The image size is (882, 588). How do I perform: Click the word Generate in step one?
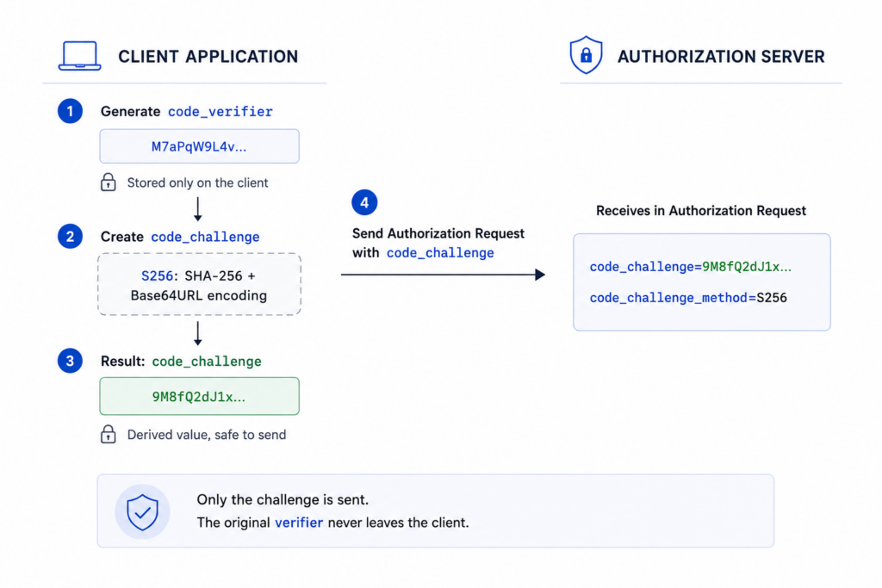[x=131, y=111]
